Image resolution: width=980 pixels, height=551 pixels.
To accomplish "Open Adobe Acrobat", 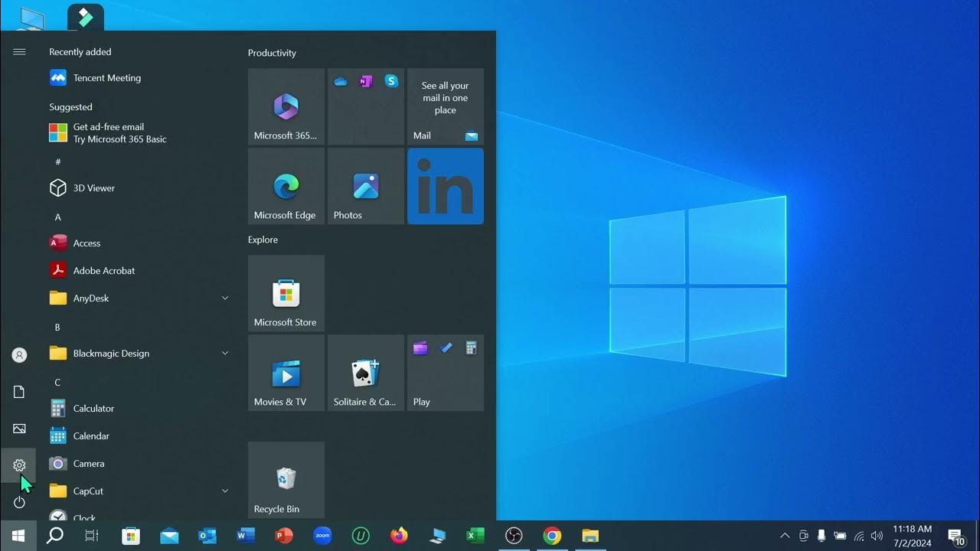I will [139, 271].
